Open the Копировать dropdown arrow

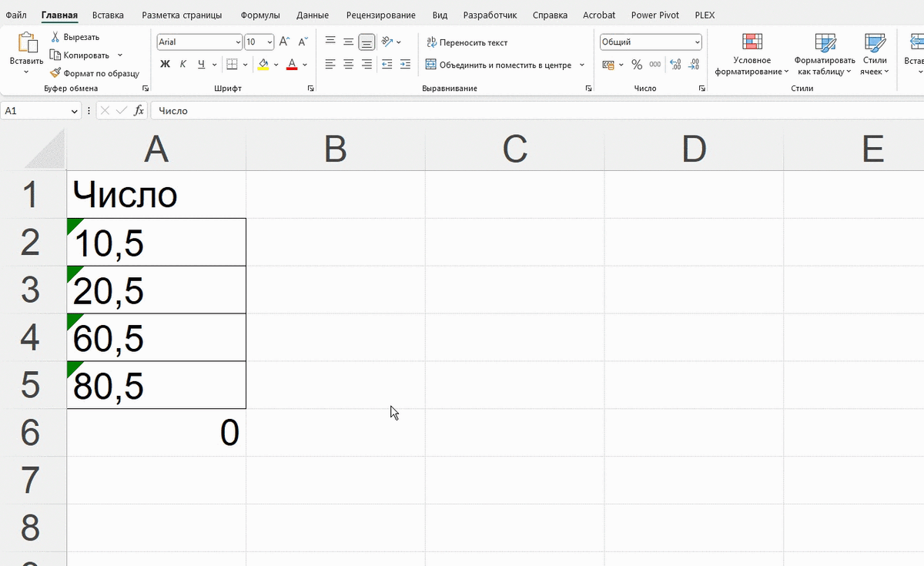pos(120,55)
